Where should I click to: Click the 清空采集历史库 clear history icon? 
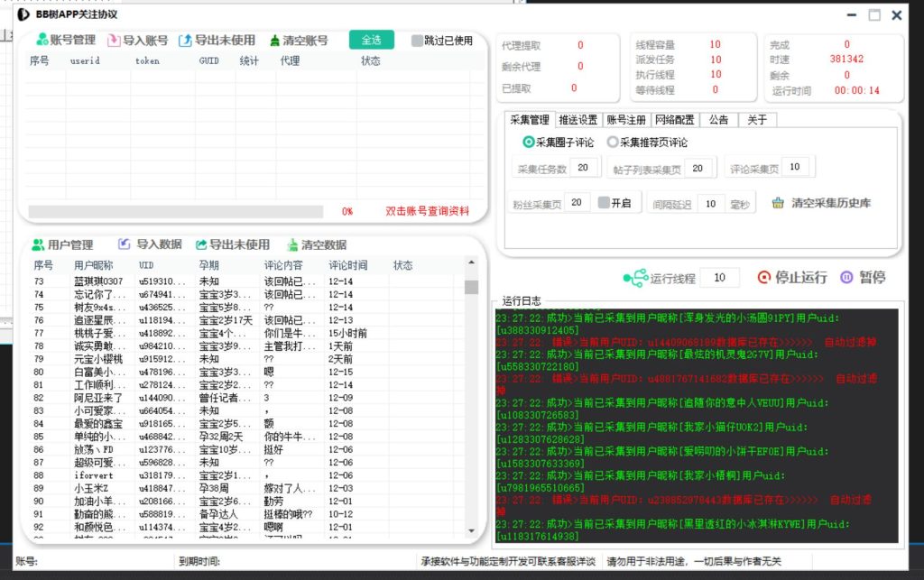778,204
